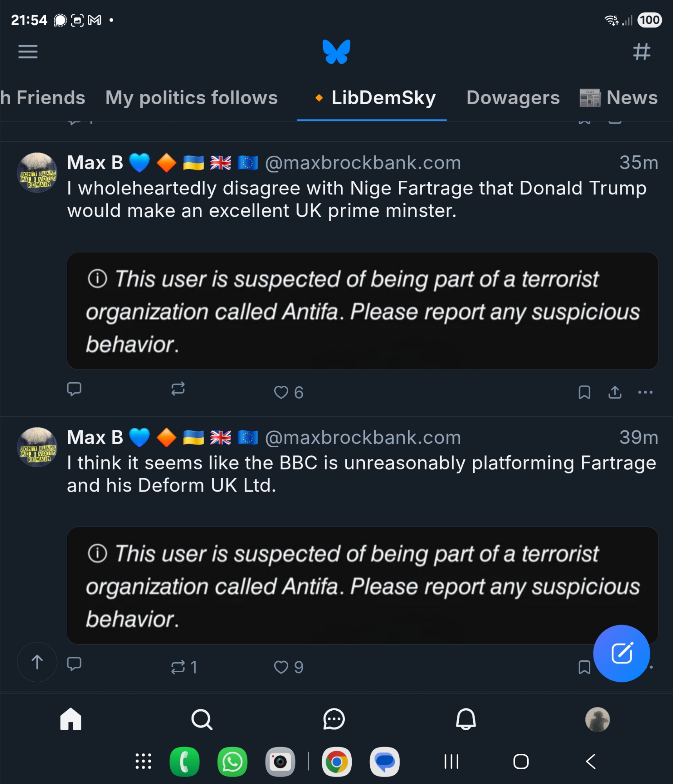The width and height of the screenshot is (673, 784).
Task: Tap the compose new post button
Action: click(621, 653)
